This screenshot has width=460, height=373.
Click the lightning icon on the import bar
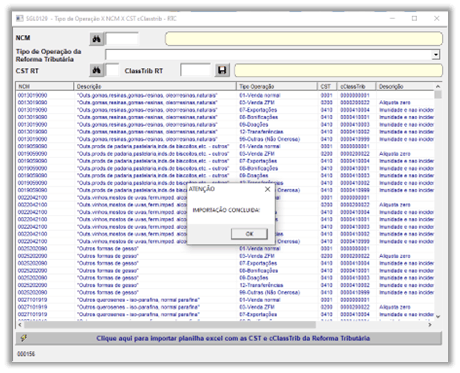pos(24,338)
